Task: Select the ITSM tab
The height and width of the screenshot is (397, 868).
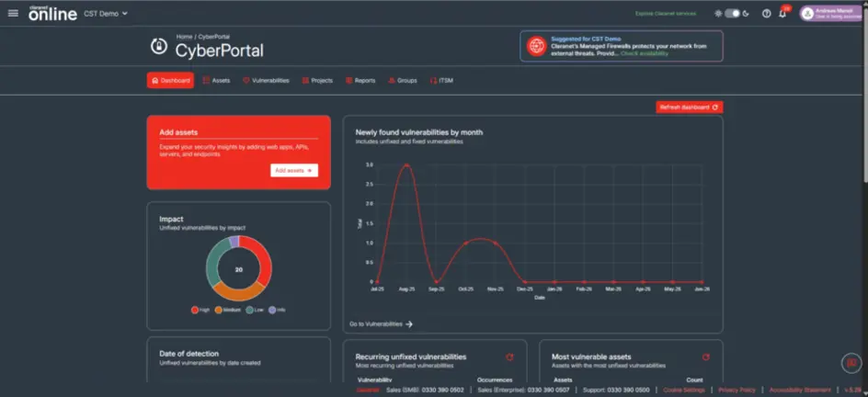Action: [x=441, y=81]
